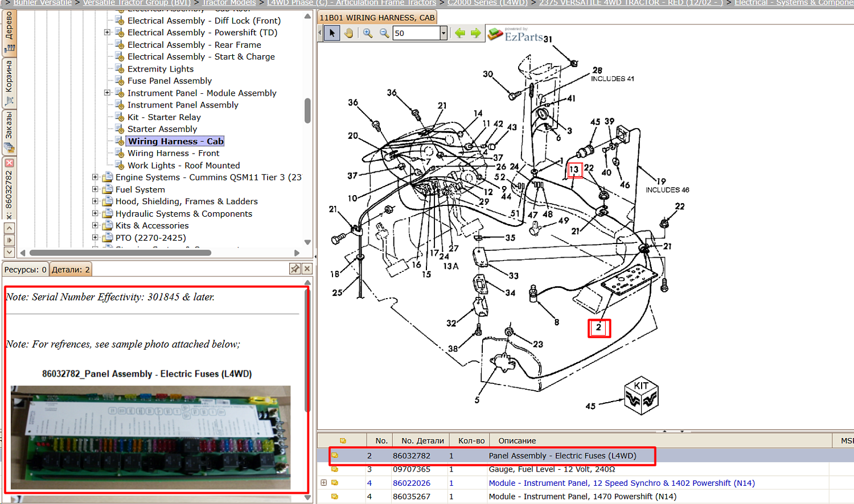Open the fuse panel sample photo

[150, 437]
